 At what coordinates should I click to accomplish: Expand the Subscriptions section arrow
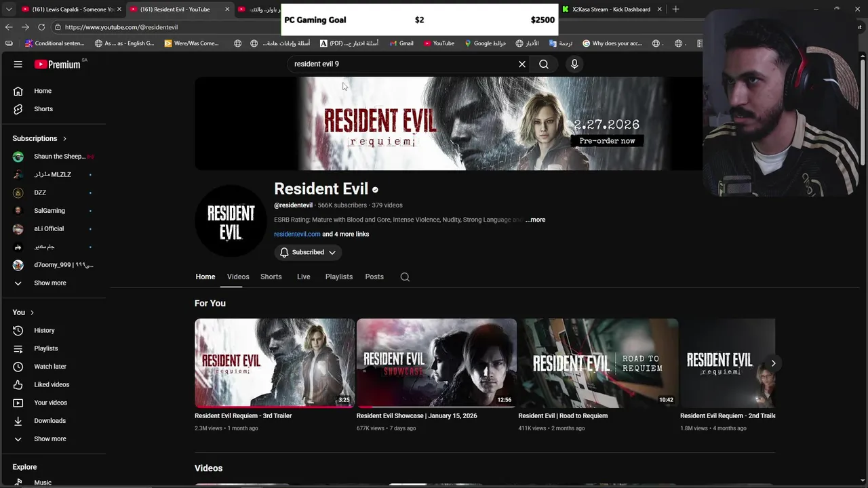(64, 138)
